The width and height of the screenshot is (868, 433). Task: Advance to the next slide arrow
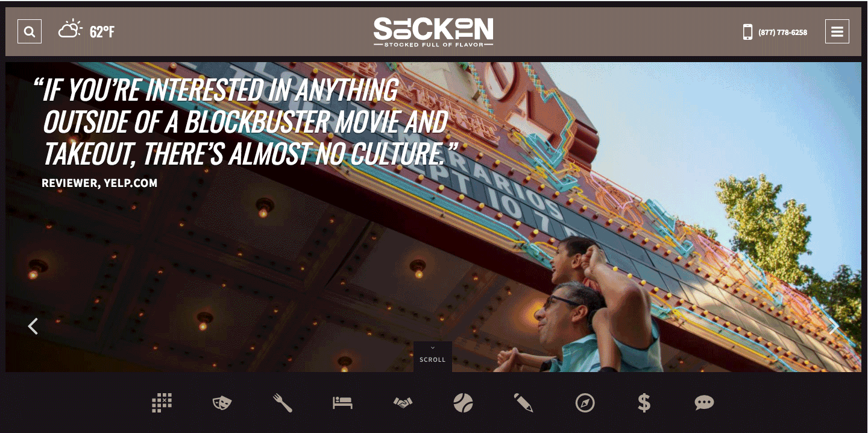pyautogui.click(x=834, y=326)
